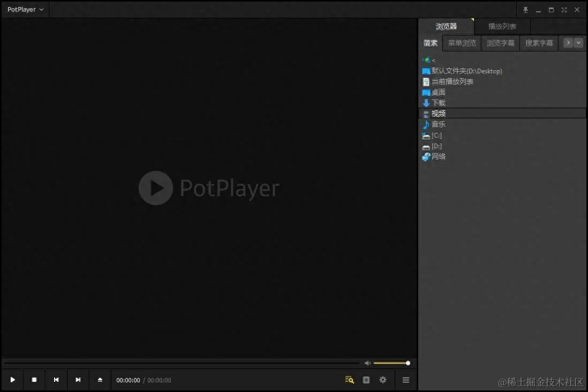The height and width of the screenshot is (392, 588).
Task: Close the PotPlayer window
Action: [577, 10]
